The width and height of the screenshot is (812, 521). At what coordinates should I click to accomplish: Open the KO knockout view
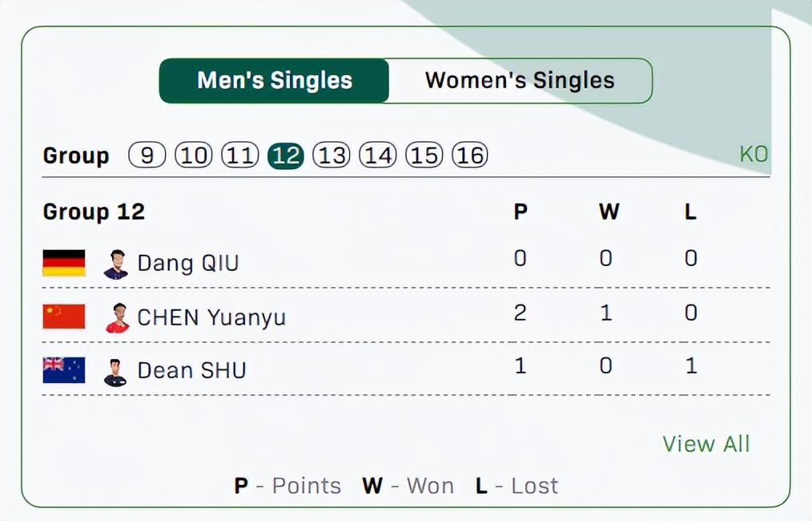point(754,154)
